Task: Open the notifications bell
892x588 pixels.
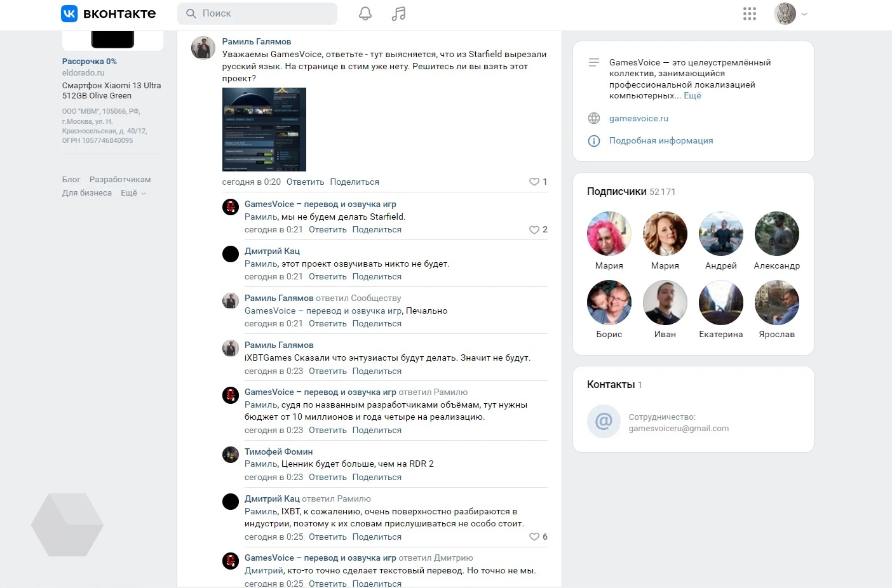Action: pos(365,13)
